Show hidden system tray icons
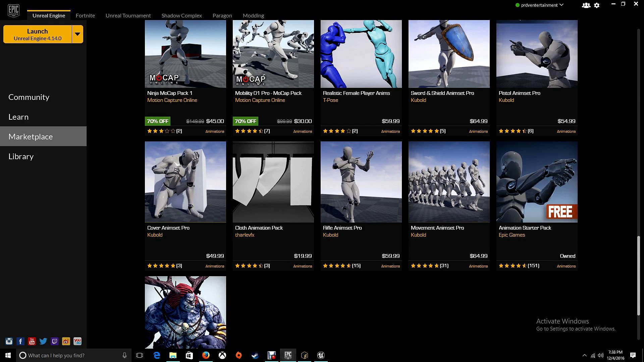Screen dimensions: 644x362 (585, 355)
